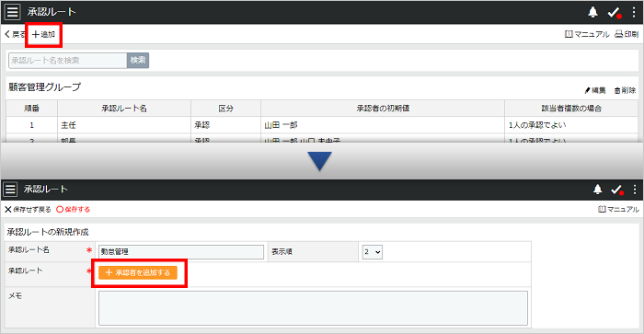This screenshot has width=644, height=334.
Task: Select the 区分 column header
Action: [226, 109]
